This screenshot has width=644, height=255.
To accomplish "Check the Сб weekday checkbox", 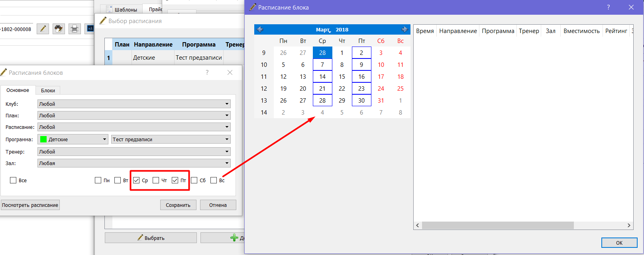I will click(194, 180).
